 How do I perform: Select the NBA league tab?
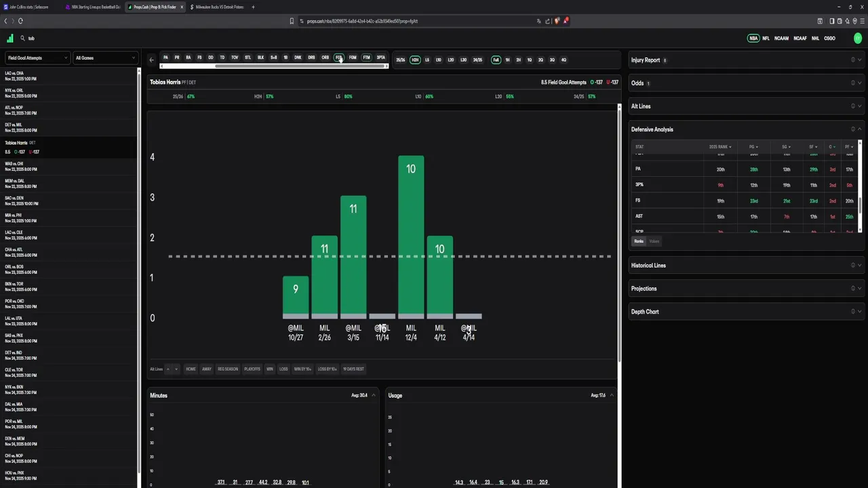753,39
